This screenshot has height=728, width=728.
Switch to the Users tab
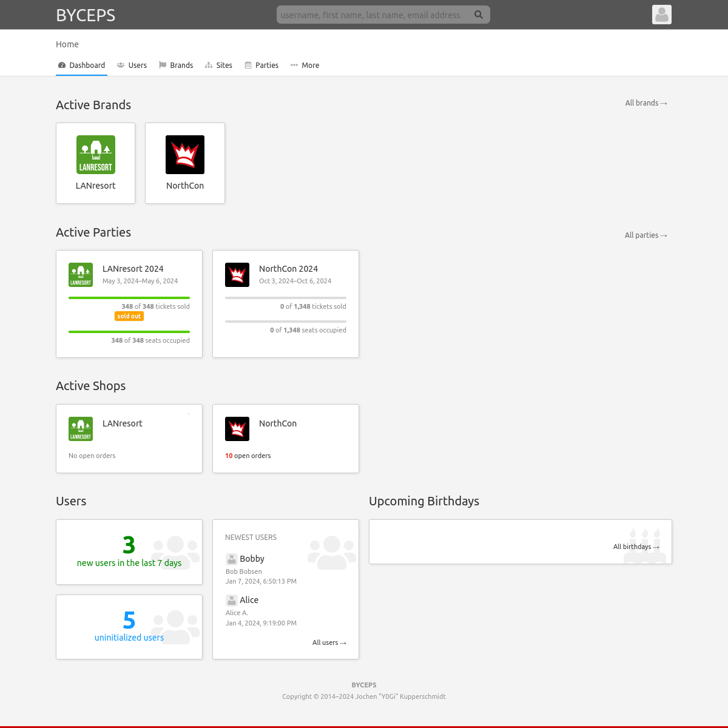click(x=132, y=66)
